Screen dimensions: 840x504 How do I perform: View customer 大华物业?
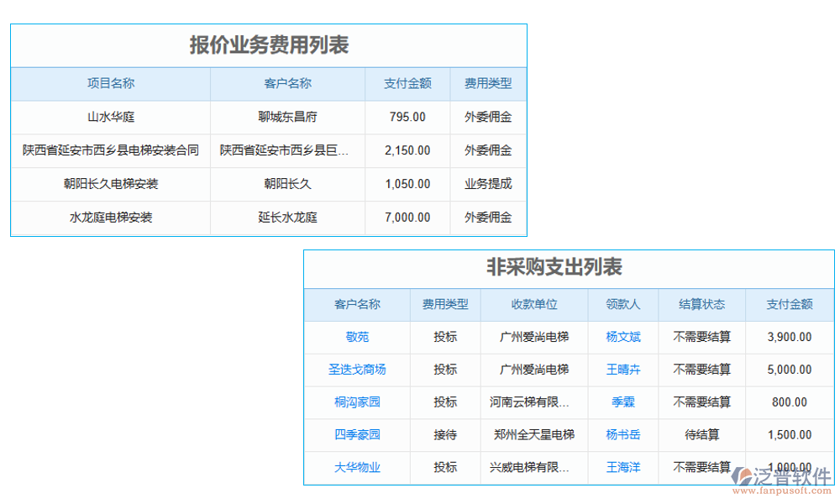coord(357,468)
